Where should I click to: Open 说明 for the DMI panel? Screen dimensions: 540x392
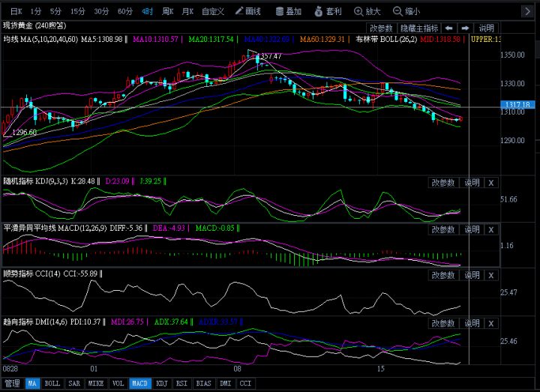pos(472,323)
